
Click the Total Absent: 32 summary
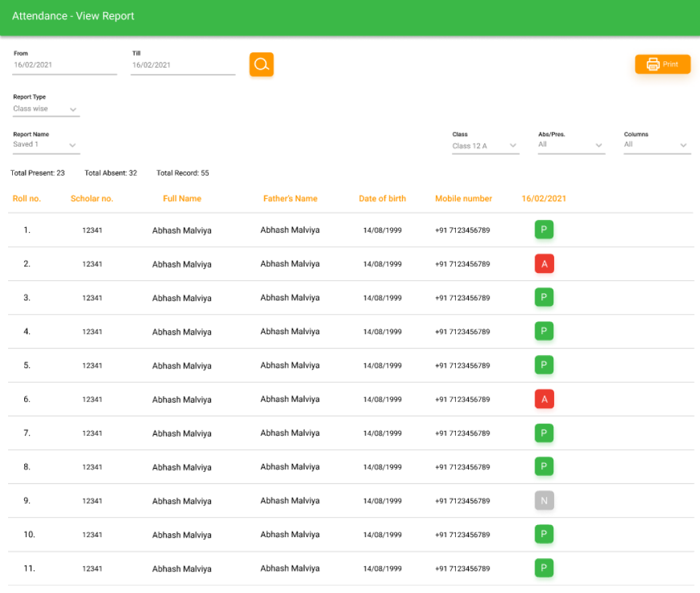pos(111,173)
